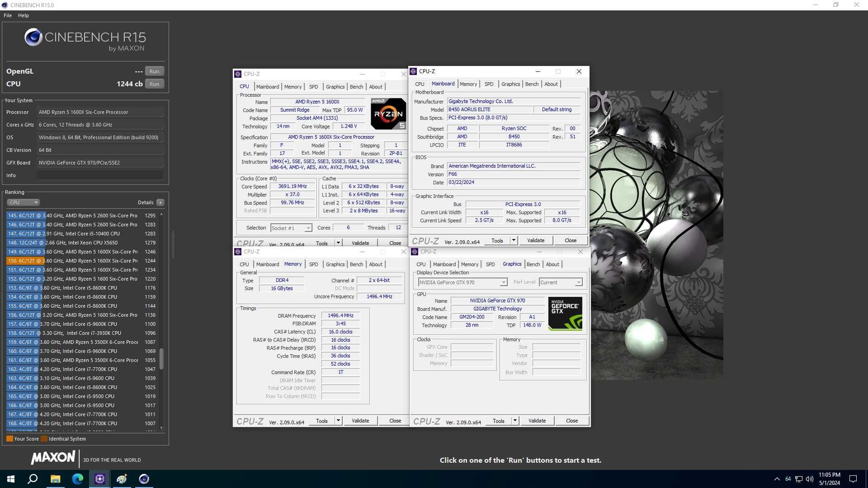Open Perf Level Current dropdown
Screen dimensions: 868x488
pos(561,282)
